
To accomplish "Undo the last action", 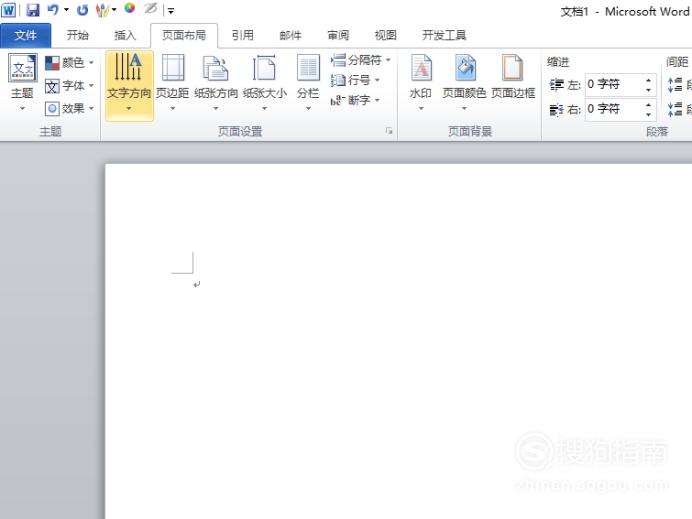I will click(x=53, y=9).
